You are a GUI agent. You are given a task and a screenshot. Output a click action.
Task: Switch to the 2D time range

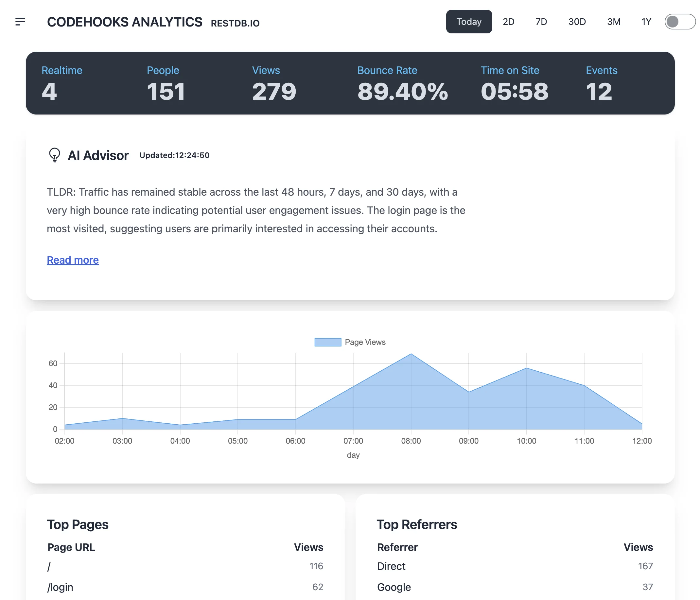(508, 22)
